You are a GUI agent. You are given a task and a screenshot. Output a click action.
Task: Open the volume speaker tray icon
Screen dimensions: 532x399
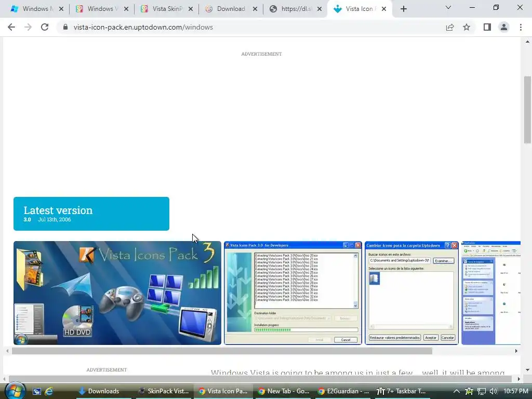coord(494,391)
